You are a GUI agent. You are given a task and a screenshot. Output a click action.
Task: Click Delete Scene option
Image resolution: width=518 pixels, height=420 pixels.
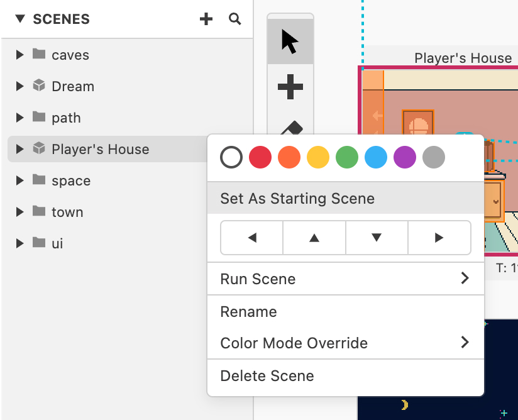pos(267,376)
